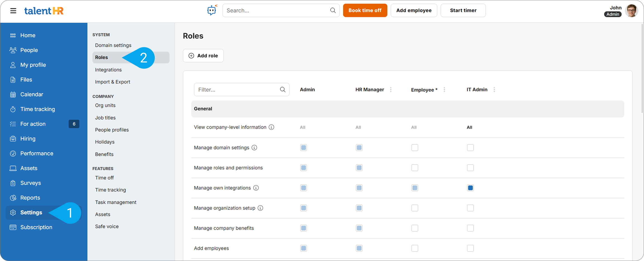Viewport: 644px width, 261px height.
Task: Open the hamburger navigation menu
Action: click(x=13, y=11)
